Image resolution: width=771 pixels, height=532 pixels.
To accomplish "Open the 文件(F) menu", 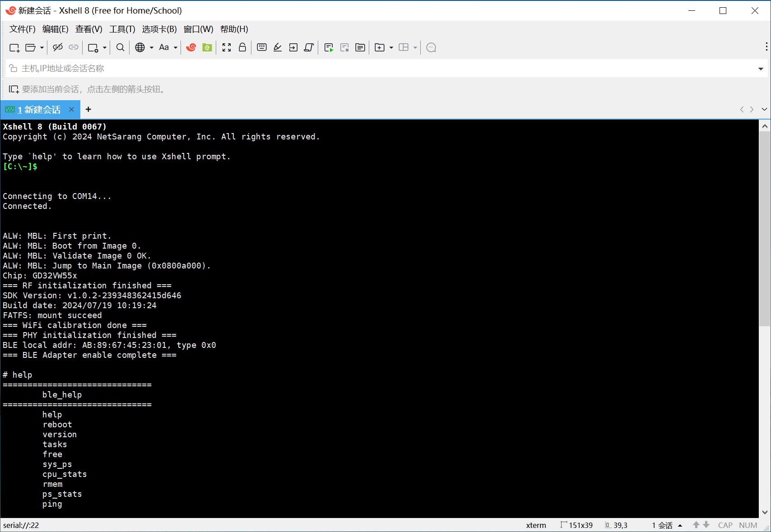I will tap(22, 29).
